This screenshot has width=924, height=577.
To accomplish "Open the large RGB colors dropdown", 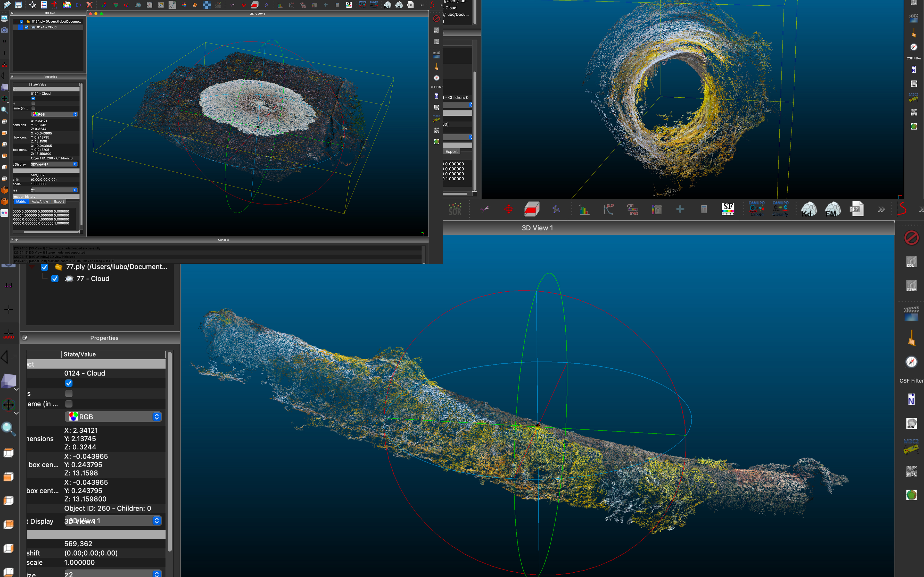I will [113, 417].
